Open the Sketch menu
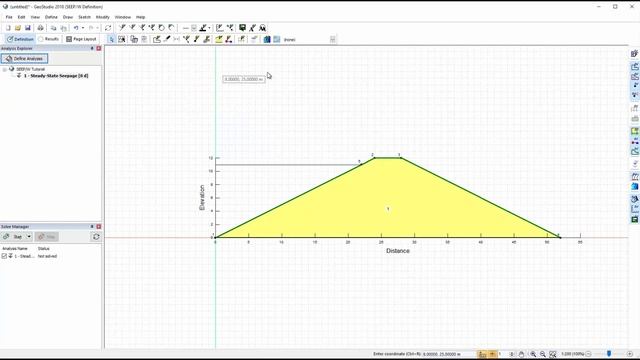This screenshot has height=360, width=640. pyautogui.click(x=84, y=17)
